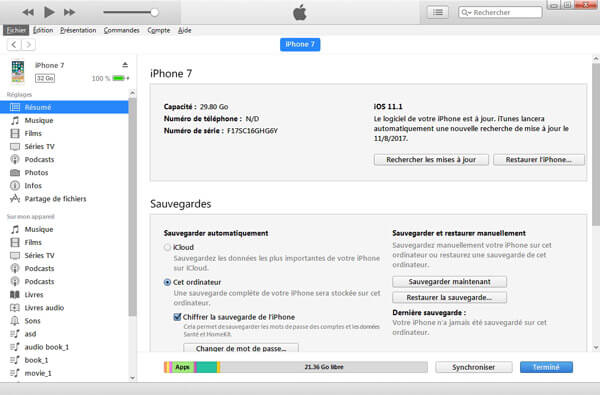Click the 32 Go capacity badge
The height and width of the screenshot is (395, 600).
(x=45, y=78)
